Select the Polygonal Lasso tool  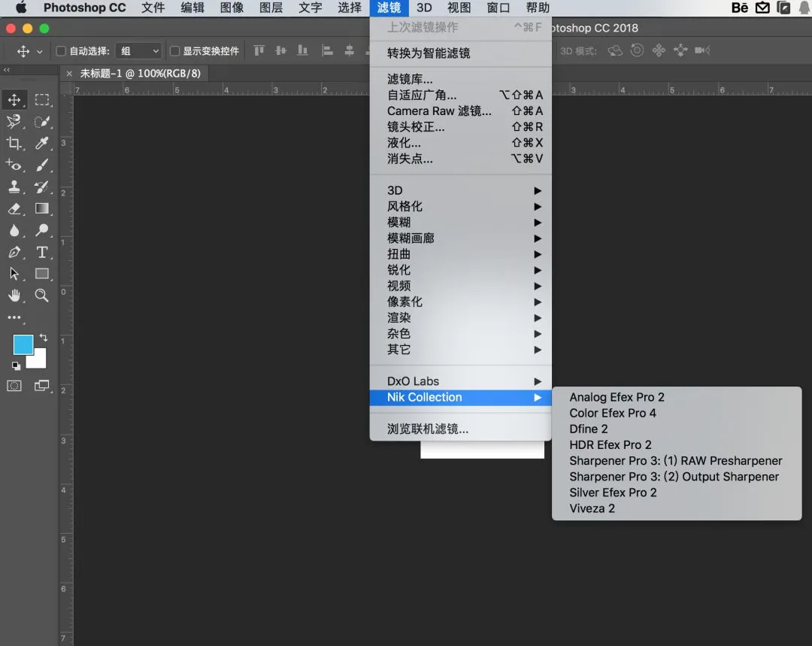point(14,122)
